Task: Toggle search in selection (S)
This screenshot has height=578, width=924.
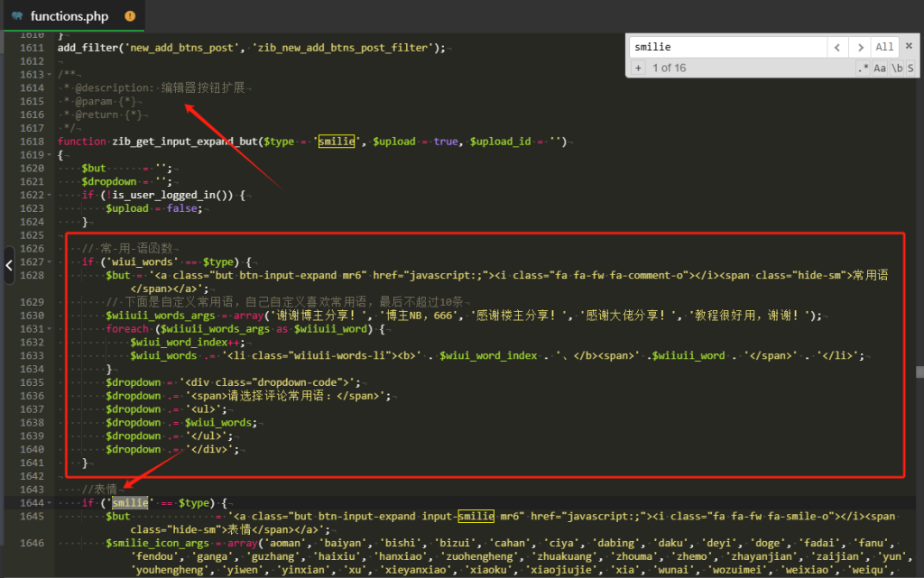Action: (x=910, y=68)
